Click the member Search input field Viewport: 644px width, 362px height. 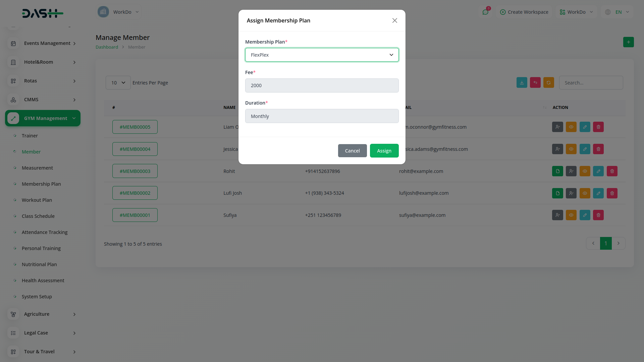pos(591,83)
